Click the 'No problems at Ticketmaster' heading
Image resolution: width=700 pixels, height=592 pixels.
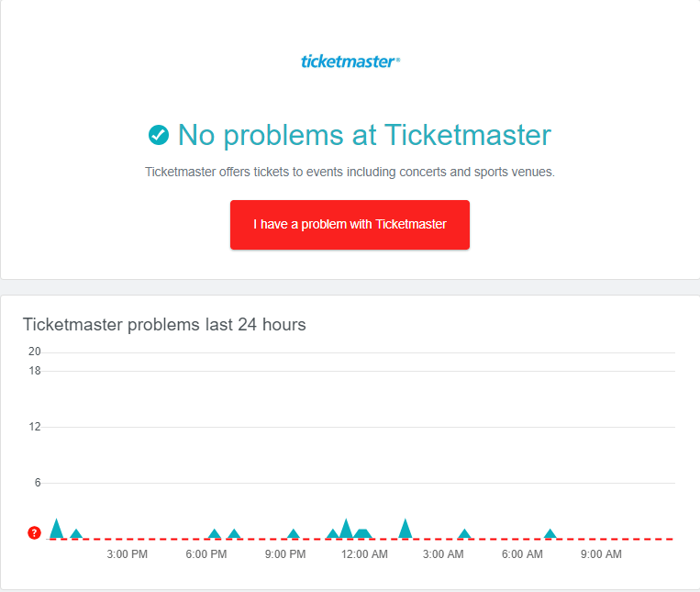(x=364, y=135)
